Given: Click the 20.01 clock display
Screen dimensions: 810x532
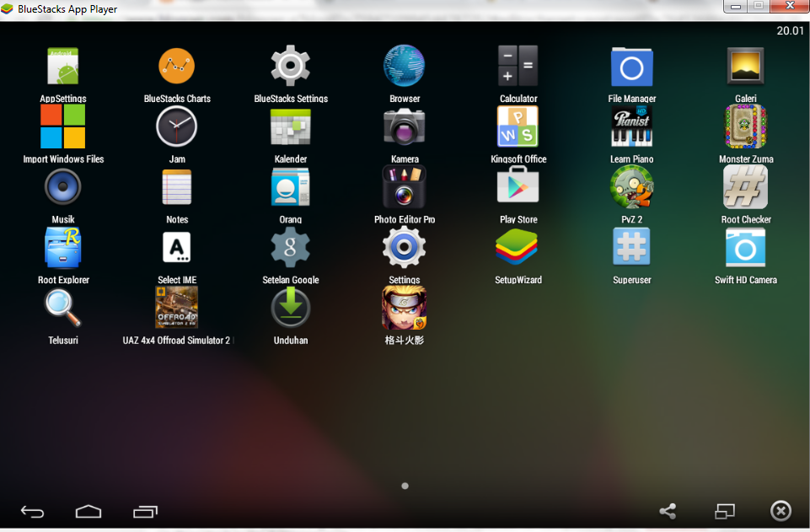Looking at the screenshot, I should pos(790,30).
